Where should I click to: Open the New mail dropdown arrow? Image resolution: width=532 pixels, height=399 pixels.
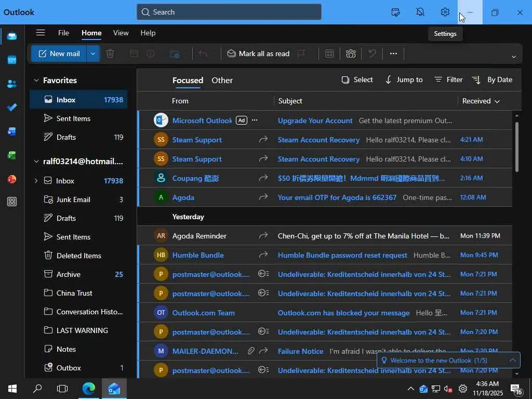click(x=93, y=54)
